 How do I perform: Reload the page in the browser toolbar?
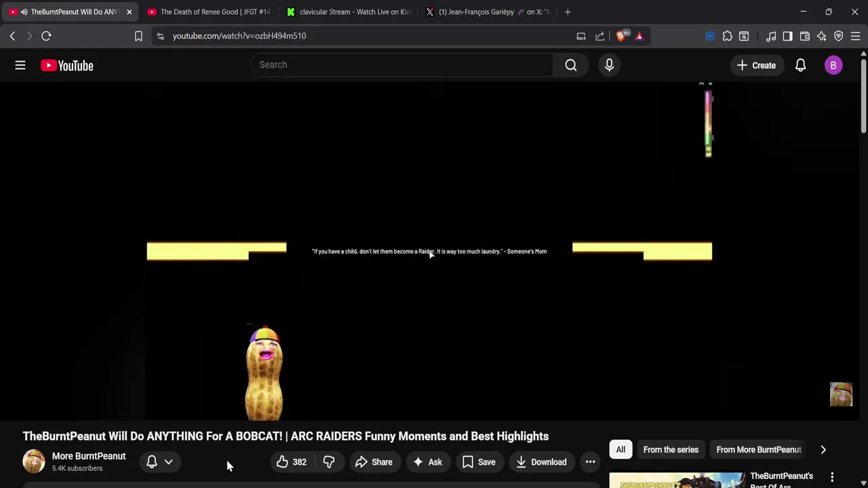(x=46, y=36)
